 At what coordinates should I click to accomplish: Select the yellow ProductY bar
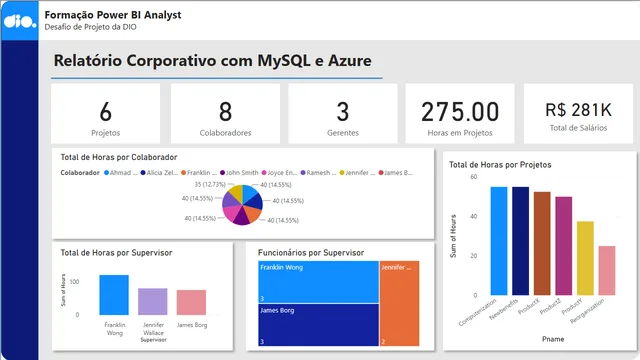click(x=585, y=258)
